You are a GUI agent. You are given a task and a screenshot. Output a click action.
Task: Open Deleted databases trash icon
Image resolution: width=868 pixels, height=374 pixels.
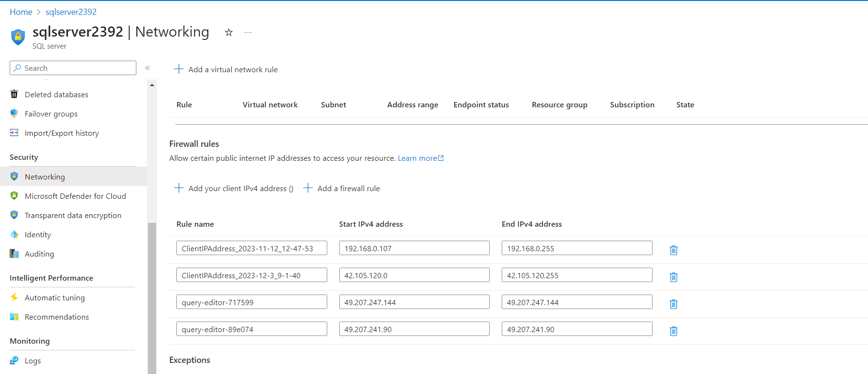coord(14,94)
